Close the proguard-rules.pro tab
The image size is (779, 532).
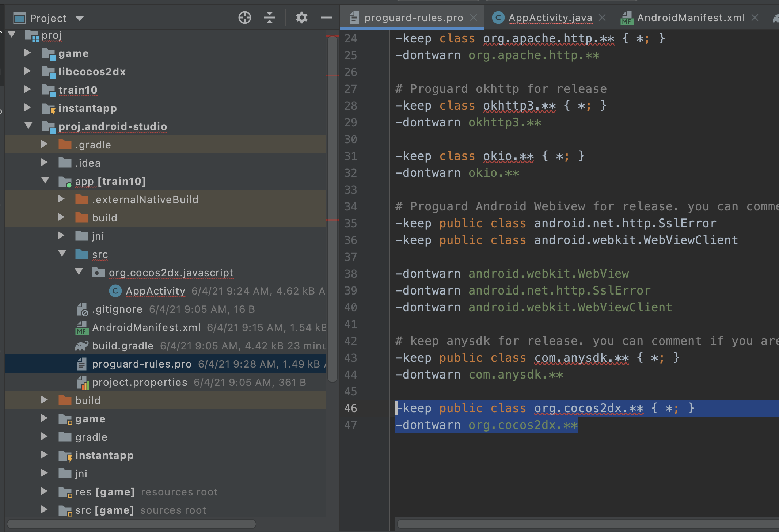(x=474, y=18)
